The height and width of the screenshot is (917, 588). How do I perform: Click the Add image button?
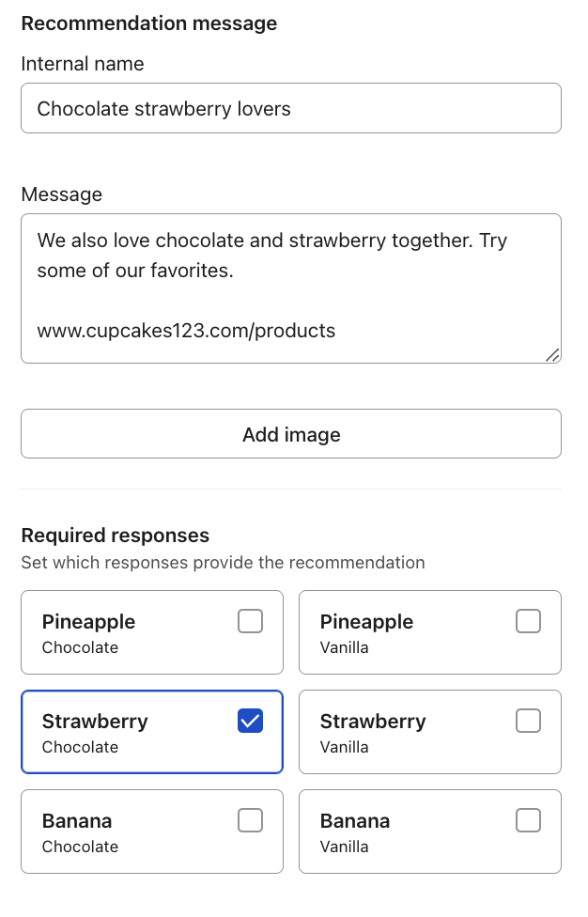[x=291, y=434]
